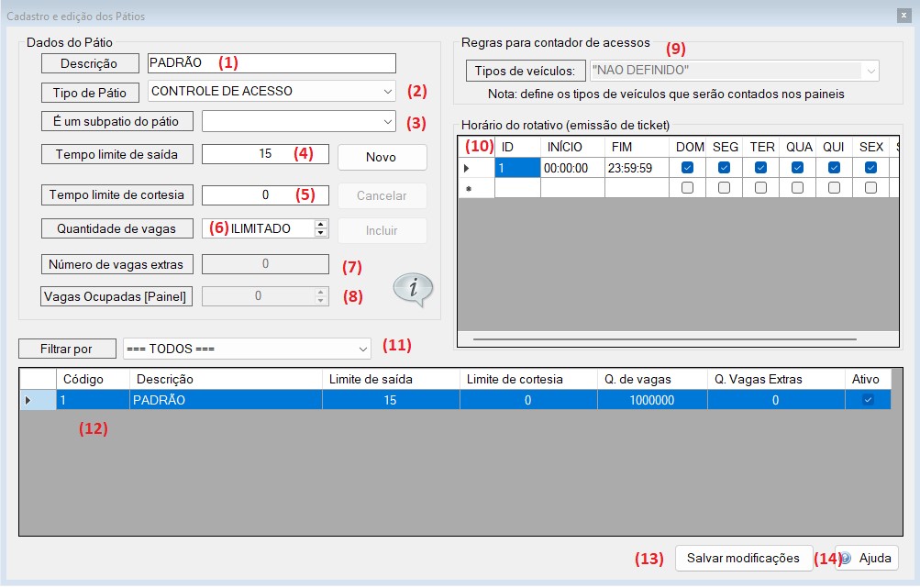This screenshot has height=588, width=920.
Task: Click the INÍCIO cell 00:00:00
Action: pos(572,168)
